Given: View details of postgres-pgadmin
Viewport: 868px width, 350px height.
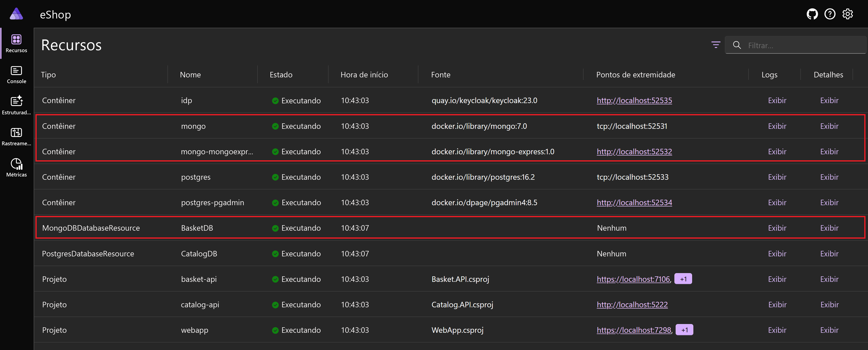Looking at the screenshot, I should (829, 203).
